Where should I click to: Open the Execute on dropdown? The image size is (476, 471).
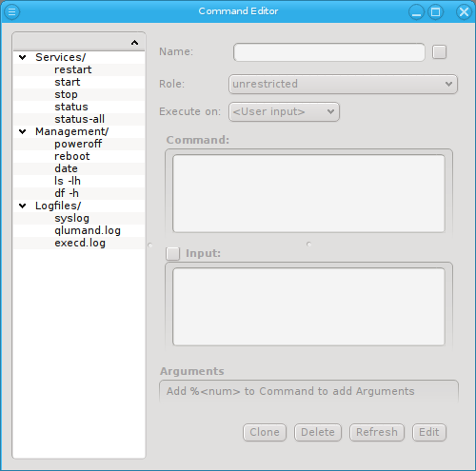pos(284,111)
